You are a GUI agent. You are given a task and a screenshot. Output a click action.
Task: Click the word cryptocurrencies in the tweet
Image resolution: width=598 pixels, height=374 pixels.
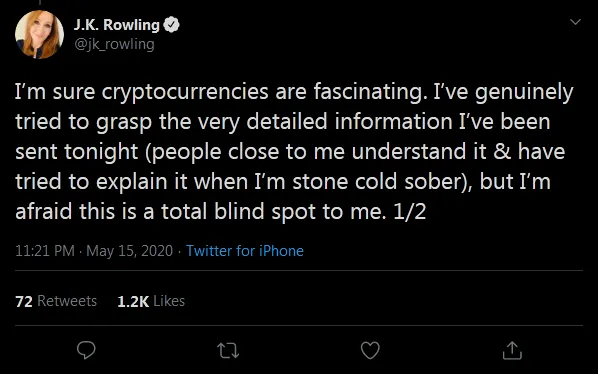185,92
